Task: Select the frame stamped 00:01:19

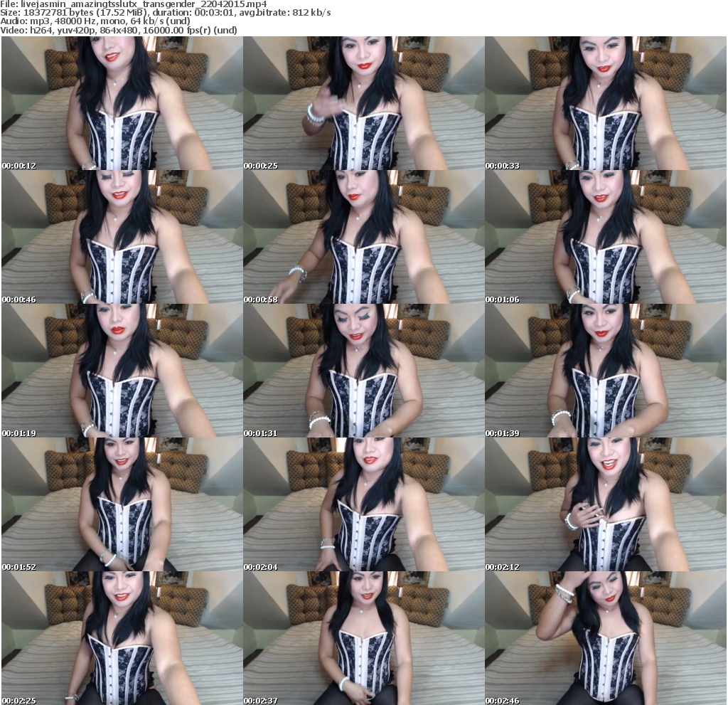Action: click(x=122, y=371)
